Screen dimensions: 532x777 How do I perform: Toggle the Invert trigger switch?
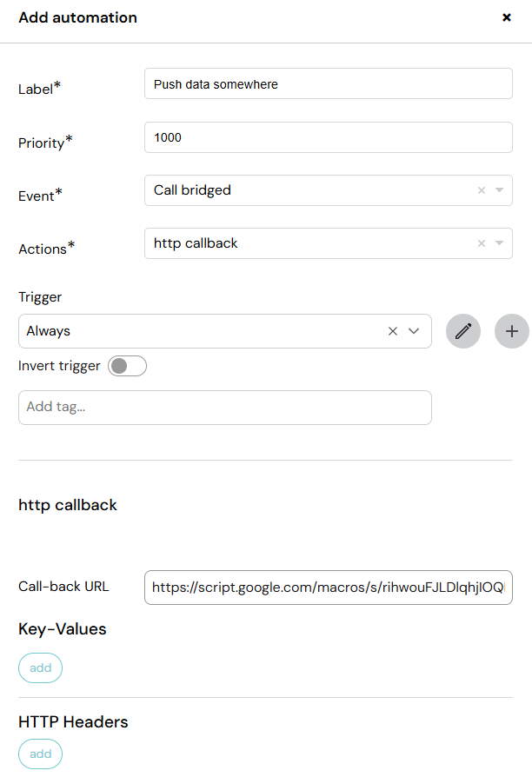[128, 366]
